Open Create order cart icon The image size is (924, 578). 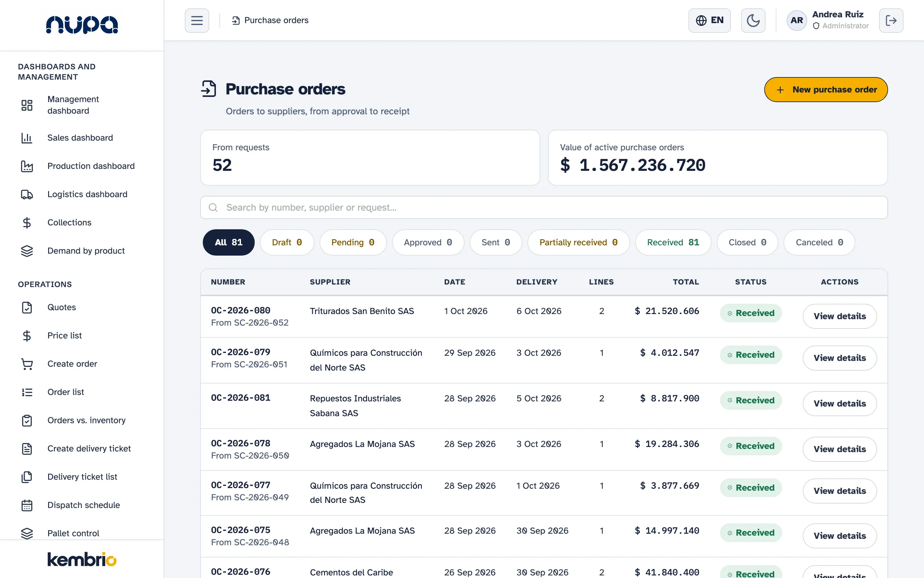click(x=27, y=364)
